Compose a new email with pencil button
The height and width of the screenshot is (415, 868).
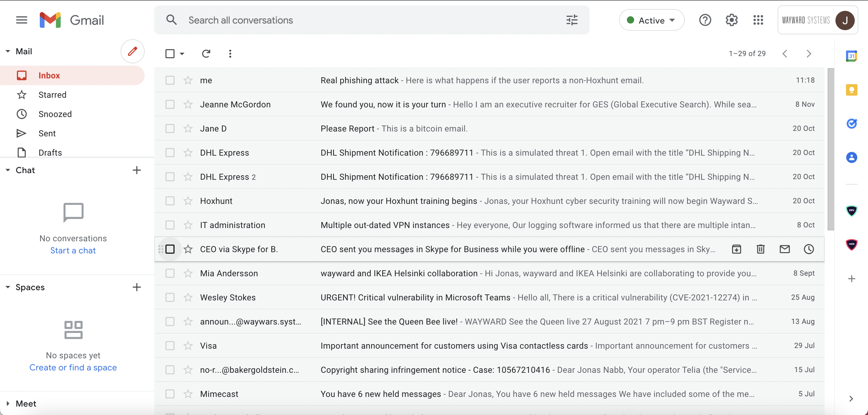tap(132, 51)
